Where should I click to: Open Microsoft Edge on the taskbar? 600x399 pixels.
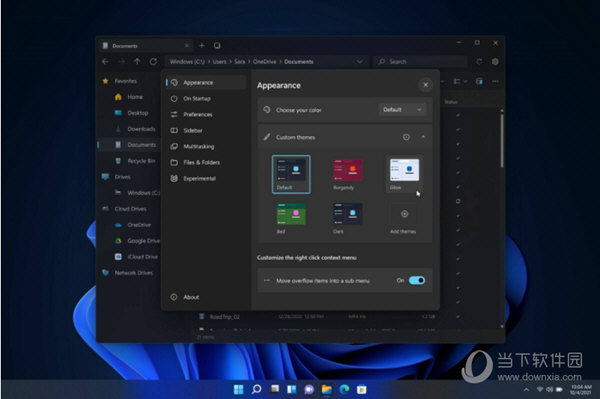click(x=344, y=389)
